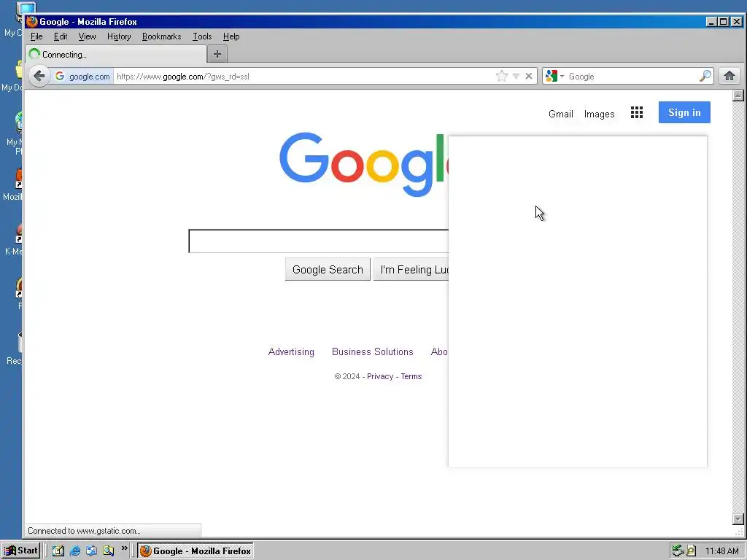Click the network connection tray icon
The image size is (747, 560).
pyautogui.click(x=678, y=551)
